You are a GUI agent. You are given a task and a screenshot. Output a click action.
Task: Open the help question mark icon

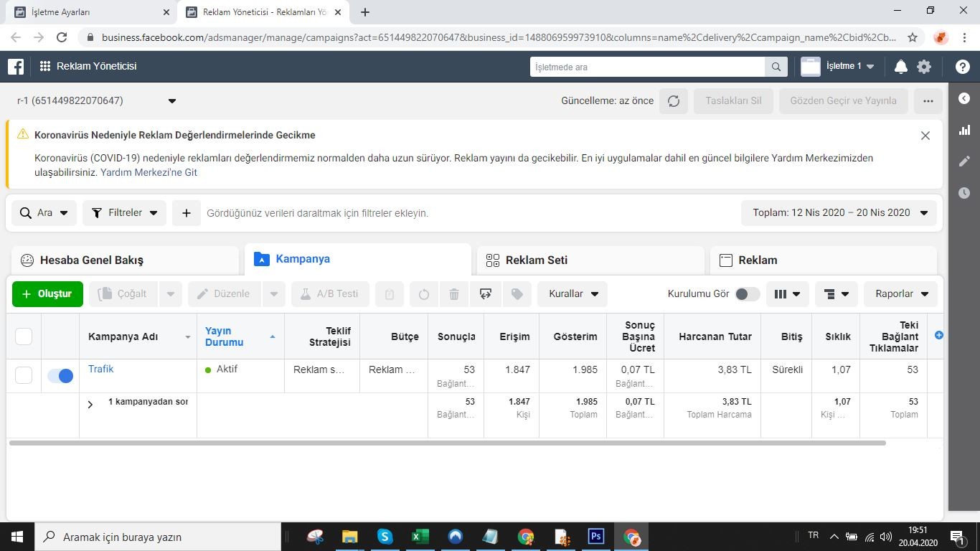point(963,67)
